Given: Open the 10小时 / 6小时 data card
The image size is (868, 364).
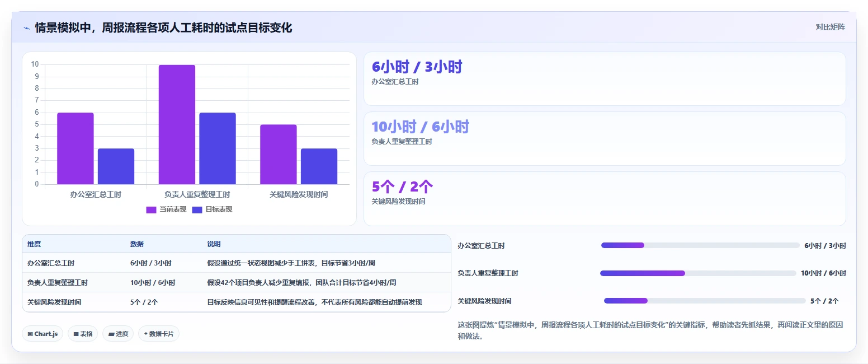Looking at the screenshot, I should 605,139.
